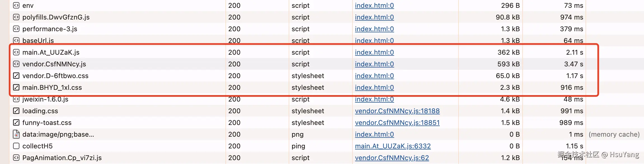This screenshot has width=644, height=164.
Task: Click the script icon beside env
Action: [x=16, y=5]
